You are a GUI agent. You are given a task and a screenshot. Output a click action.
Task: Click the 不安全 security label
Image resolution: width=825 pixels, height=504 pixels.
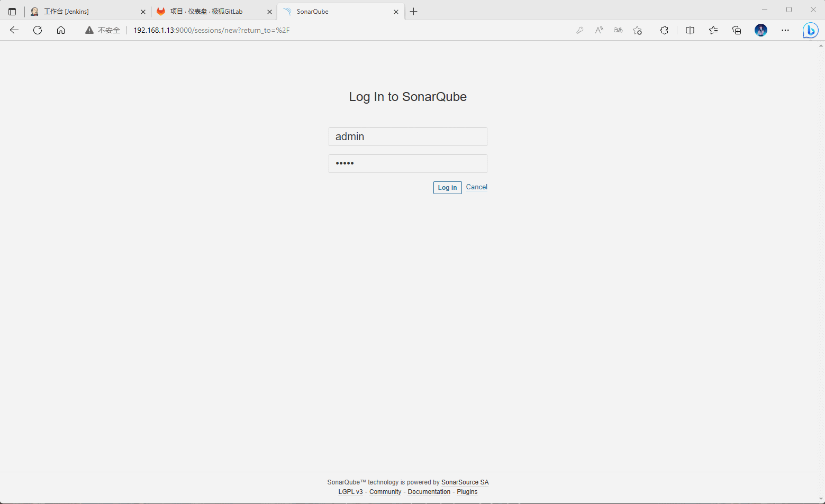(x=108, y=30)
